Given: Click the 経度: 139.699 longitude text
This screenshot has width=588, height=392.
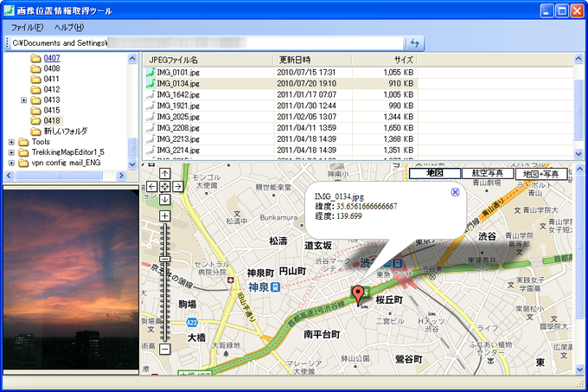Looking at the screenshot, I should (338, 216).
